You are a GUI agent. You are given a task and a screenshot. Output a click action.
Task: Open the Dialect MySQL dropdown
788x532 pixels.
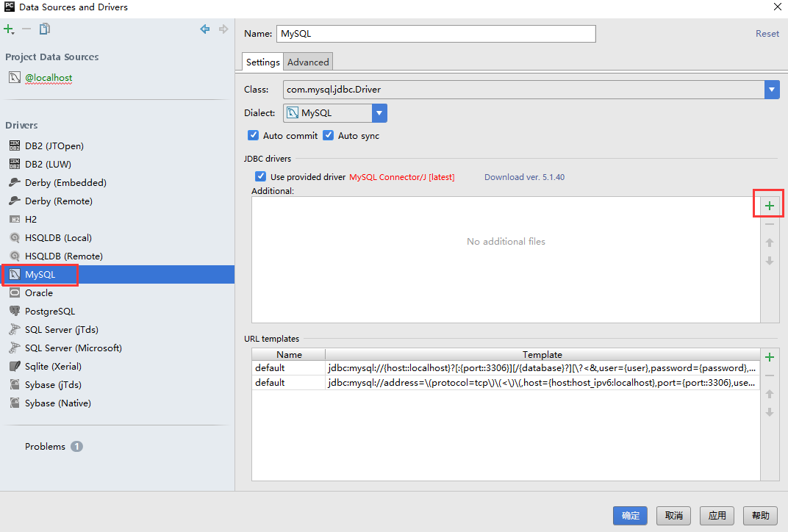379,113
